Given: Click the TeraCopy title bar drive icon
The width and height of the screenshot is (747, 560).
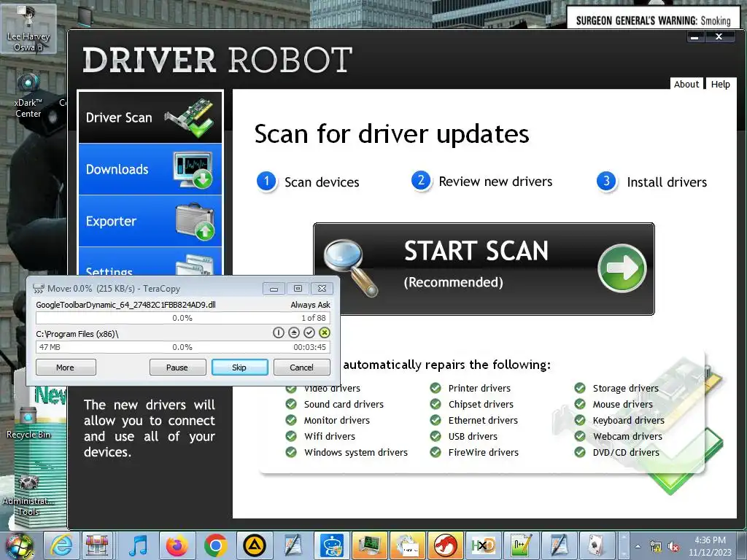Looking at the screenshot, I should pyautogui.click(x=39, y=288).
